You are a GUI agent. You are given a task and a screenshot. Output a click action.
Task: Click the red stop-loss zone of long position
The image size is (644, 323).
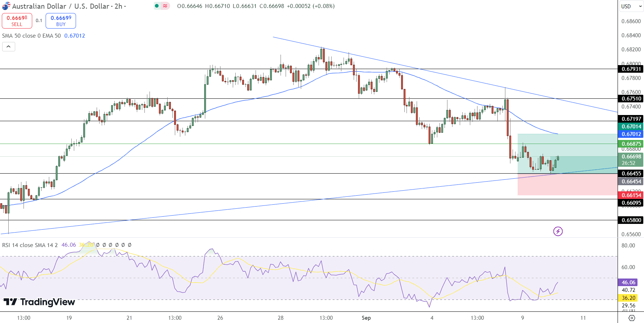tap(567, 184)
